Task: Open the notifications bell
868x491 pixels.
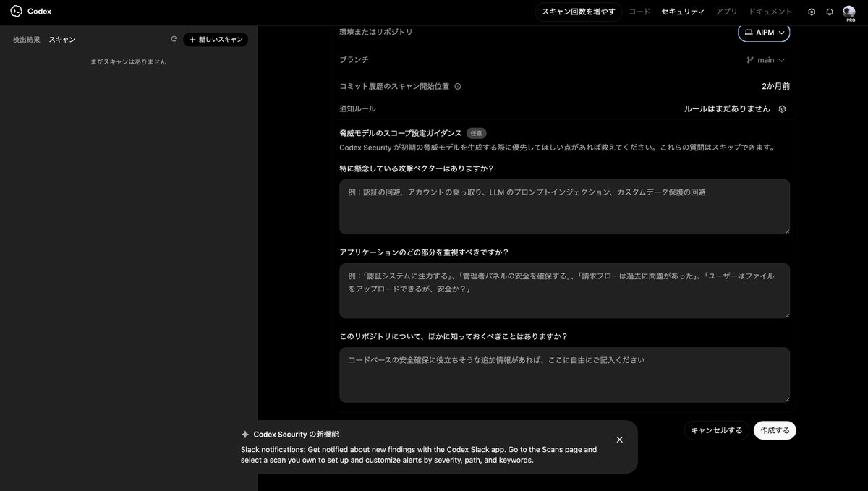Action: [x=830, y=12]
